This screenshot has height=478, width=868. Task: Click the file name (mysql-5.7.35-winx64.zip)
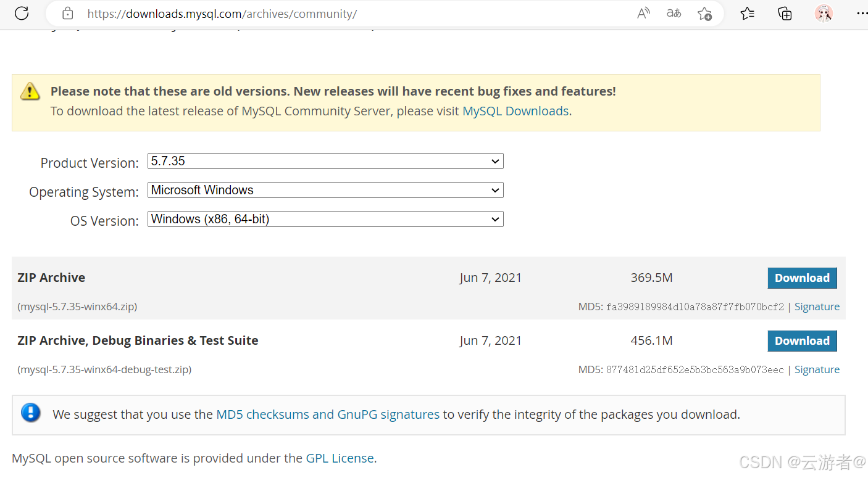click(x=77, y=307)
